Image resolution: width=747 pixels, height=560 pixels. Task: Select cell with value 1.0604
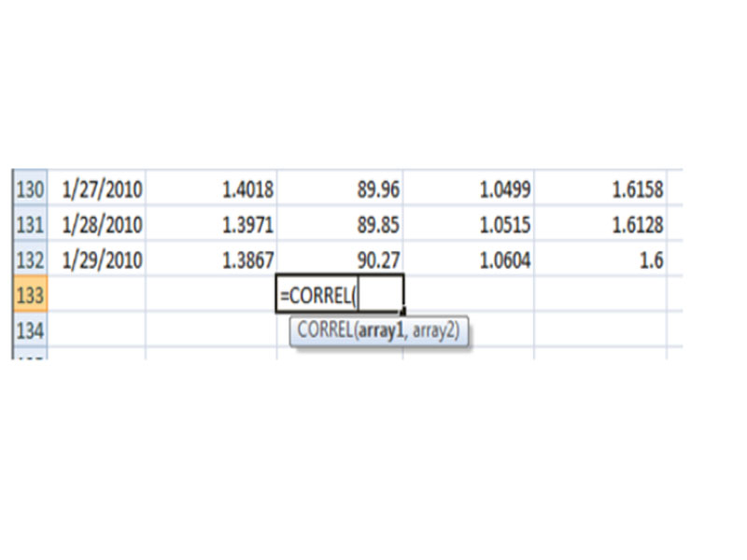coord(469,259)
